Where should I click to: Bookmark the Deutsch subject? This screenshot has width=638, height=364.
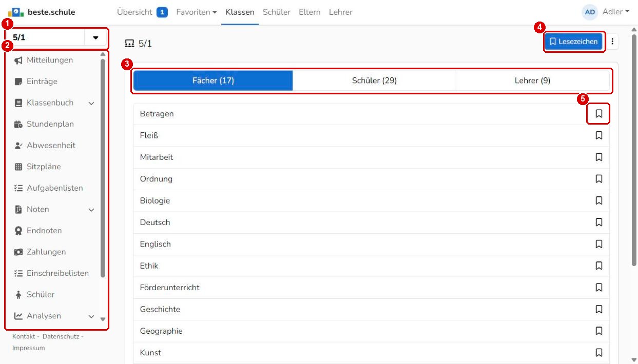(598, 222)
